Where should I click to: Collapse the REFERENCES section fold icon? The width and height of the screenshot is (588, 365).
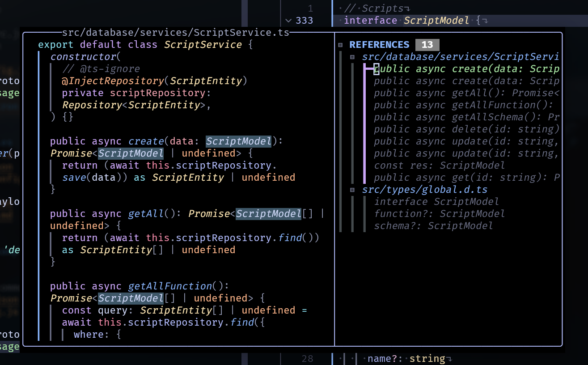pos(340,45)
